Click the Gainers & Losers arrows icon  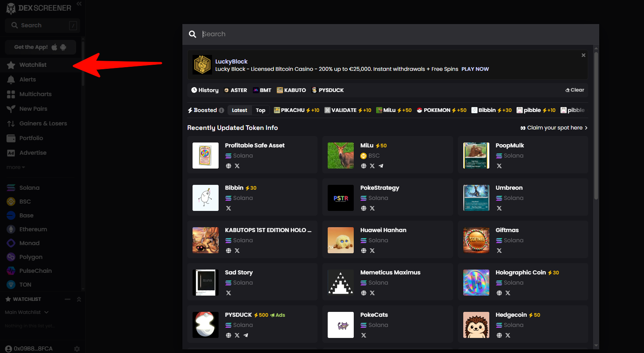(x=11, y=124)
